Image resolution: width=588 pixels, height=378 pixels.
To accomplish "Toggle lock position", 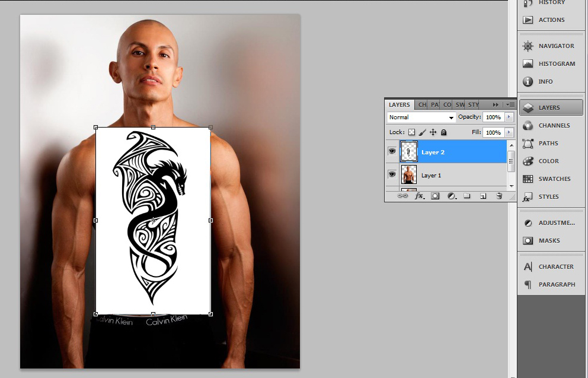I will [433, 132].
